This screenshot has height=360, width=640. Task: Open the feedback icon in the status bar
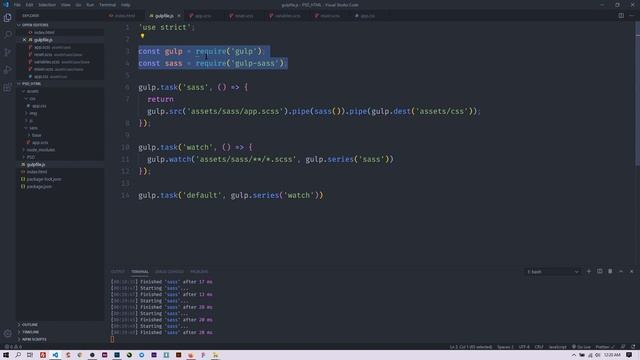(623, 347)
